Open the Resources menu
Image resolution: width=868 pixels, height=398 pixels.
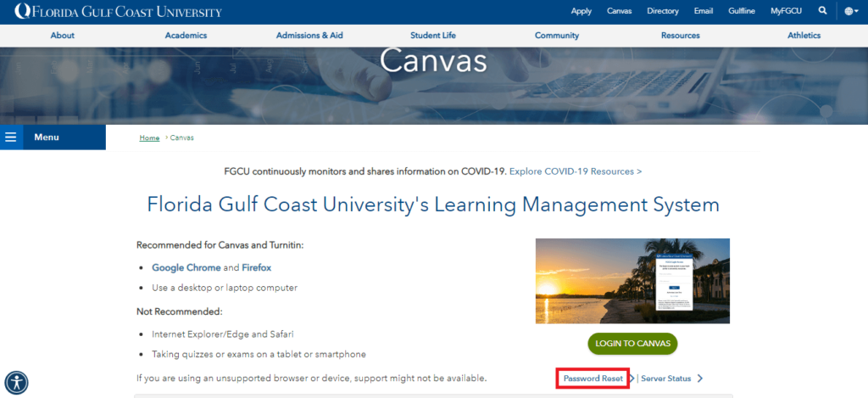pos(681,36)
